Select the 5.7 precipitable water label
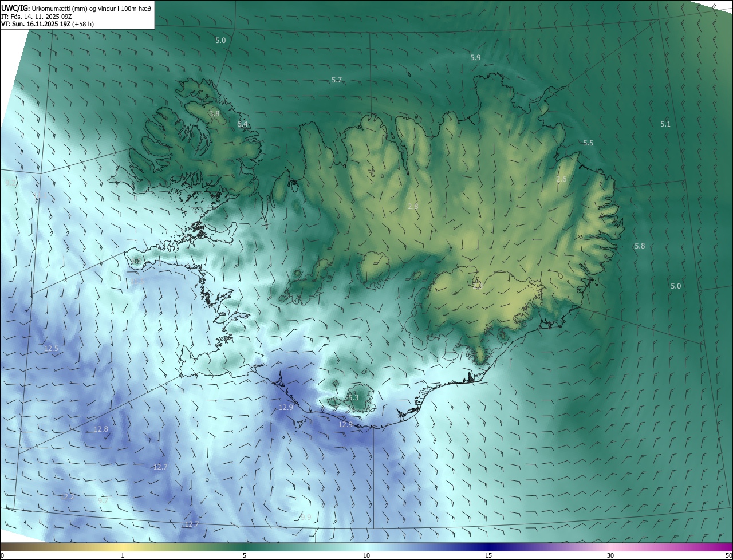Viewport: 733px width, 560px height. tap(337, 80)
